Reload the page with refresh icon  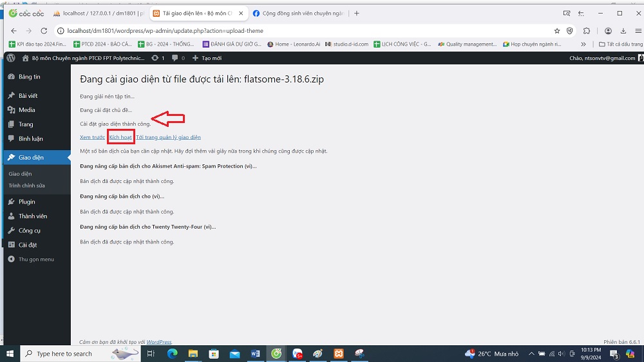(44, 31)
